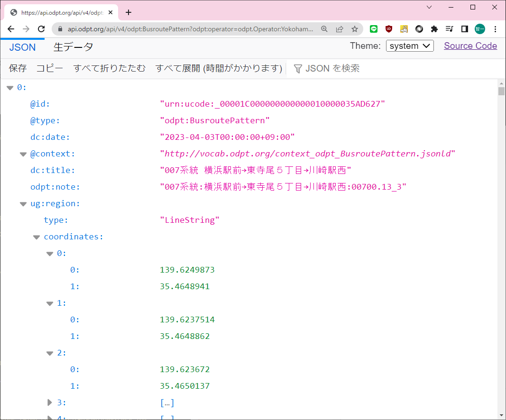Collapse the ug:region node

[23, 204]
